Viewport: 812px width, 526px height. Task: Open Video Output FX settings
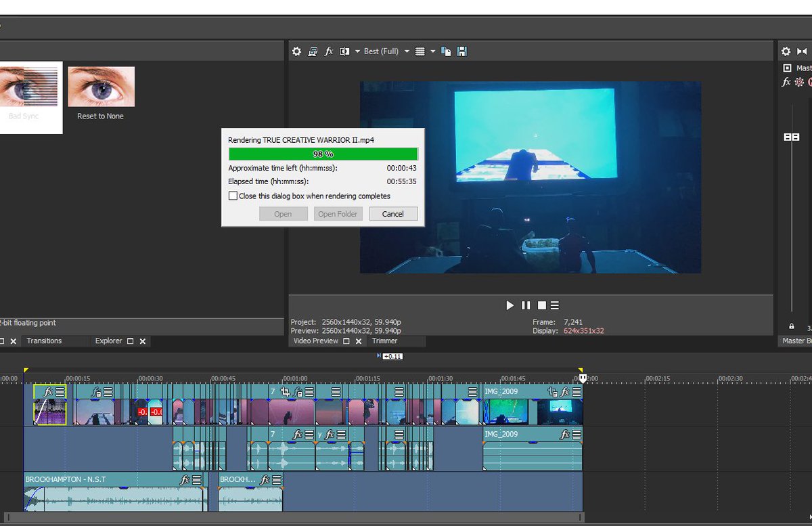coord(329,51)
